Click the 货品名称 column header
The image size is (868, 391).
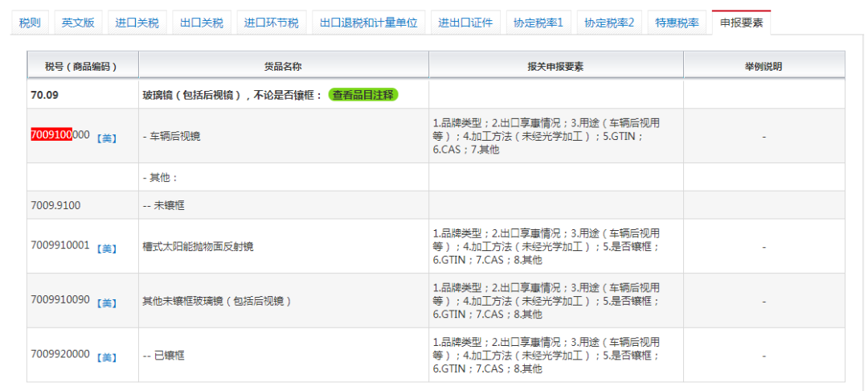pyautogui.click(x=284, y=67)
